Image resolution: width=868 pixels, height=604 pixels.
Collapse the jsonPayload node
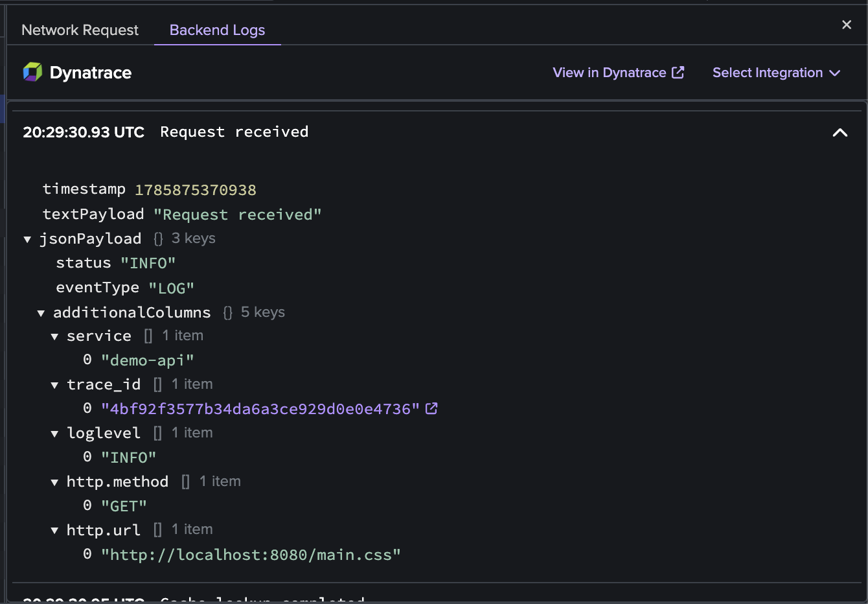coord(27,239)
